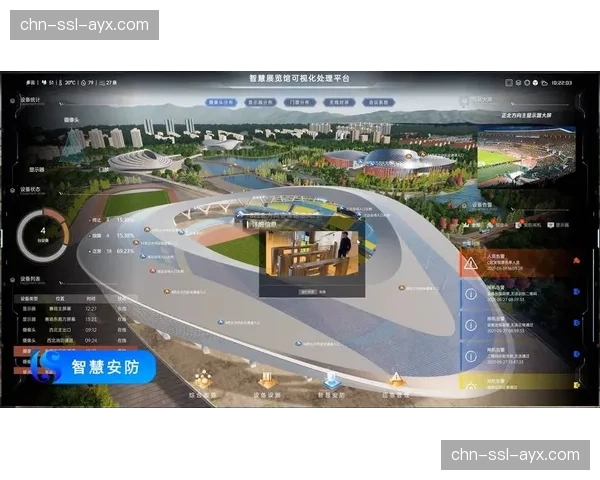The width and height of the screenshot is (600, 480).
Task: Click the right button below the popup video
Action: (x=323, y=292)
